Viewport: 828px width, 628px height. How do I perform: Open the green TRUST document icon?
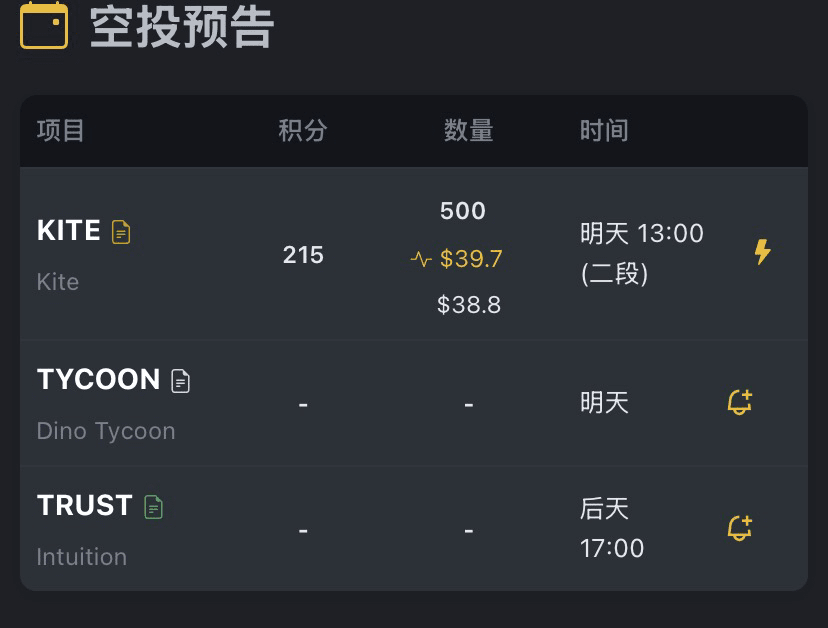(x=153, y=507)
